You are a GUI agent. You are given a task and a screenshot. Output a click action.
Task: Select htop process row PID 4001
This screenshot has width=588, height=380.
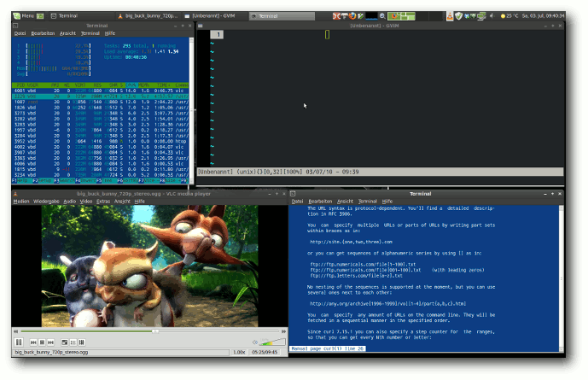[101, 91]
